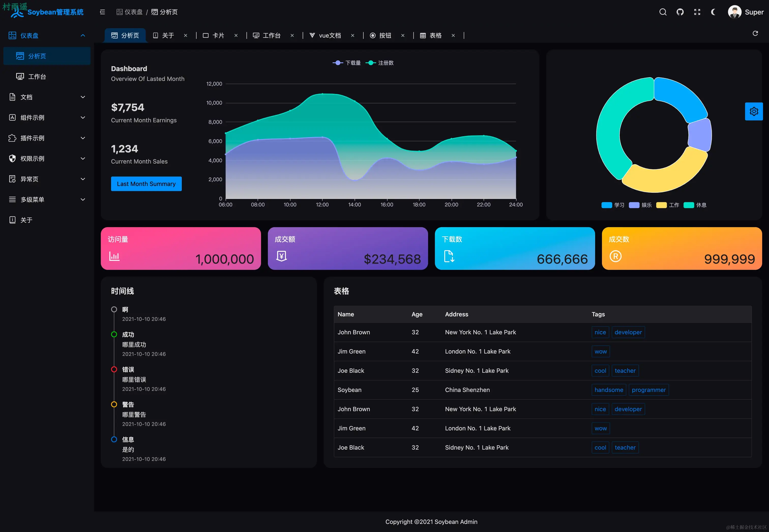Collapse the sidebar with the menu fold icon
The image size is (769, 532).
tap(102, 12)
